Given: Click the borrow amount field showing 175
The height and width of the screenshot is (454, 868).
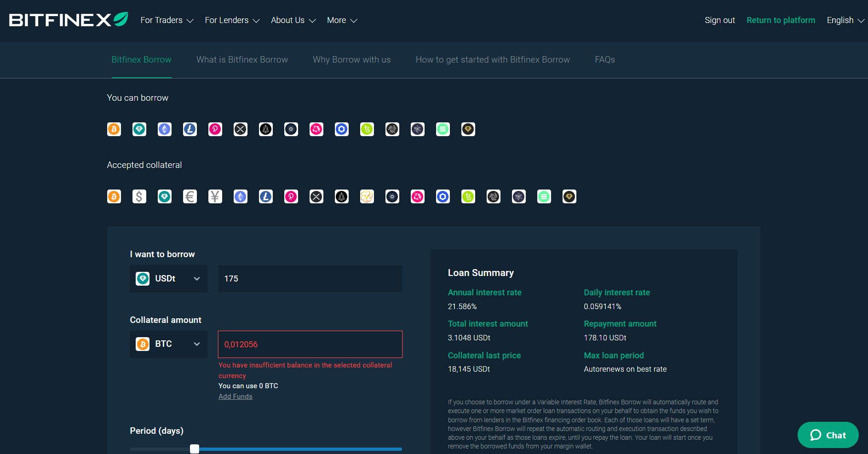Looking at the screenshot, I should click(310, 279).
